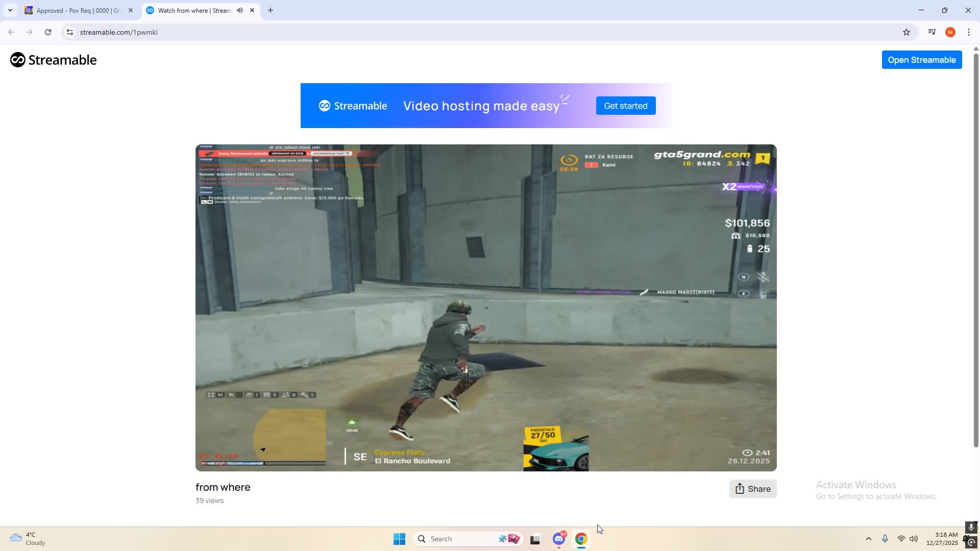980x551 pixels.
Task: Switch to the Approved - Pov Req tab
Action: click(77, 10)
